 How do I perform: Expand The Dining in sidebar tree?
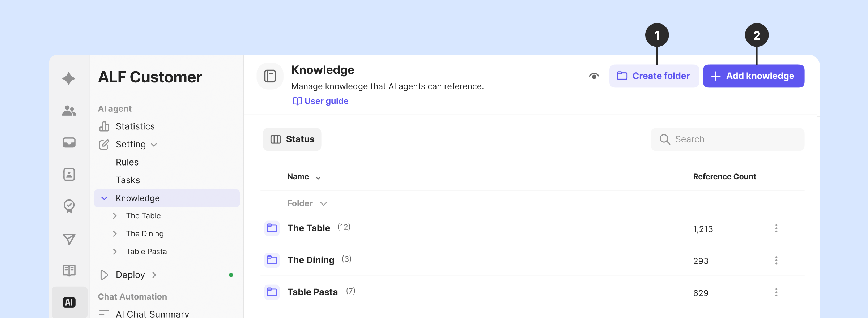115,234
